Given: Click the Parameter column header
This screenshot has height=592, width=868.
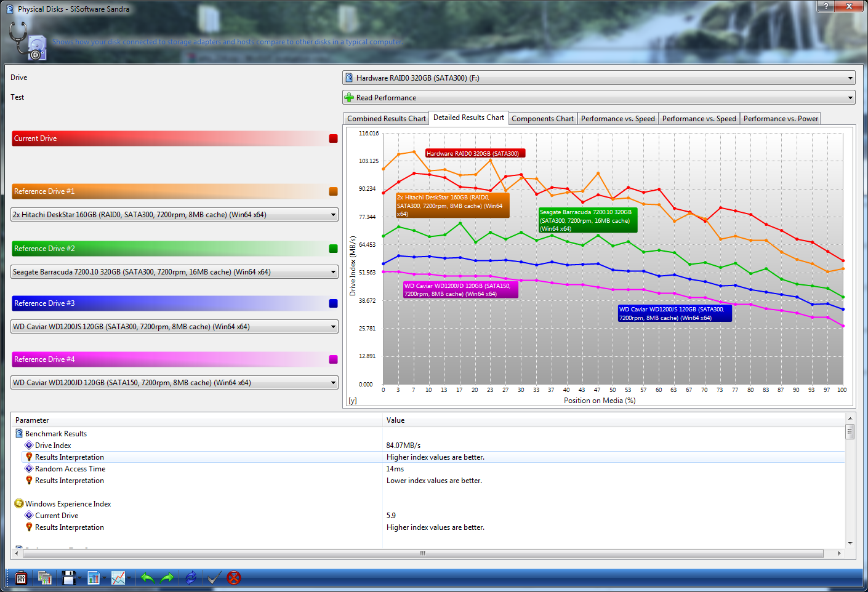Looking at the screenshot, I should tap(197, 420).
